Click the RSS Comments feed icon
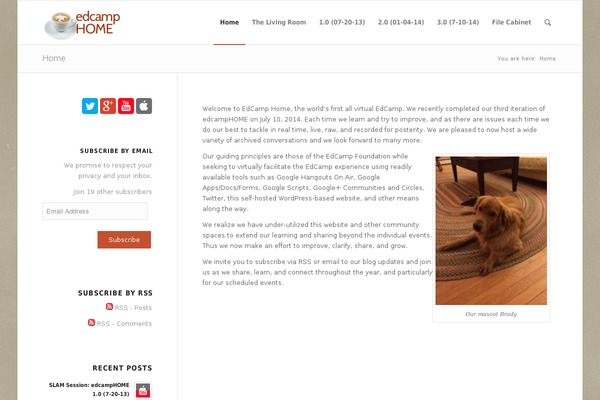 coord(91,322)
